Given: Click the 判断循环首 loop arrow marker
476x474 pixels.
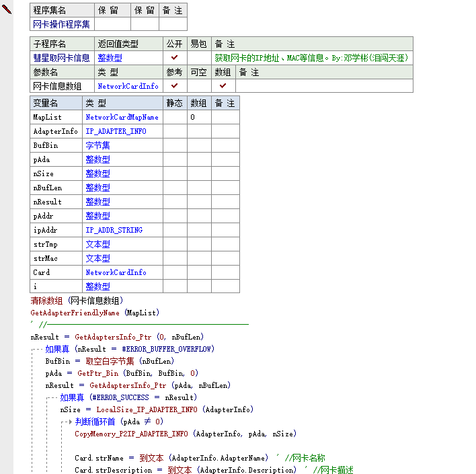Looking at the screenshot, I should point(69,422).
